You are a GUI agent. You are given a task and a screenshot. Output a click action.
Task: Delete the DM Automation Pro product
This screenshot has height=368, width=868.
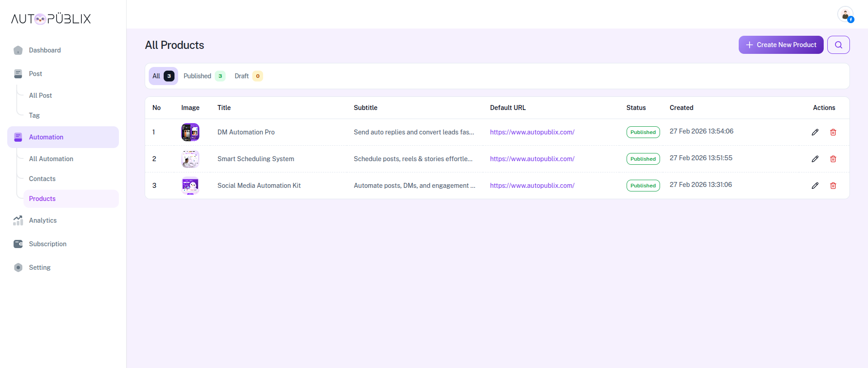pyautogui.click(x=833, y=132)
